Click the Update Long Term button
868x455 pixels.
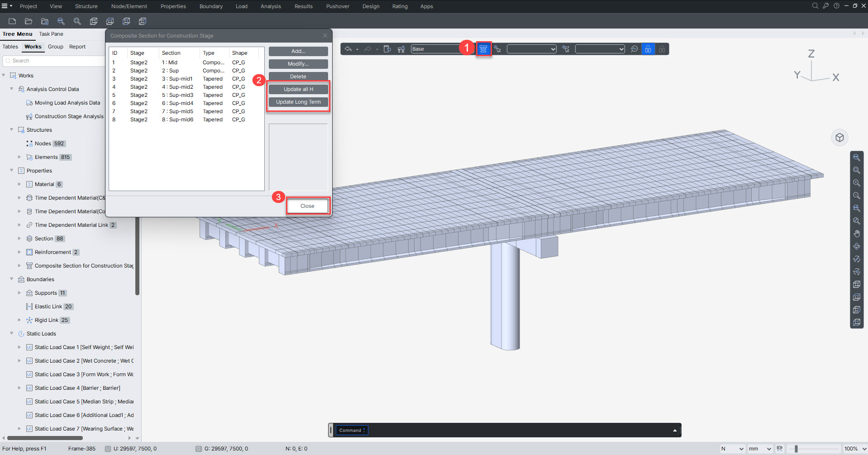(298, 102)
